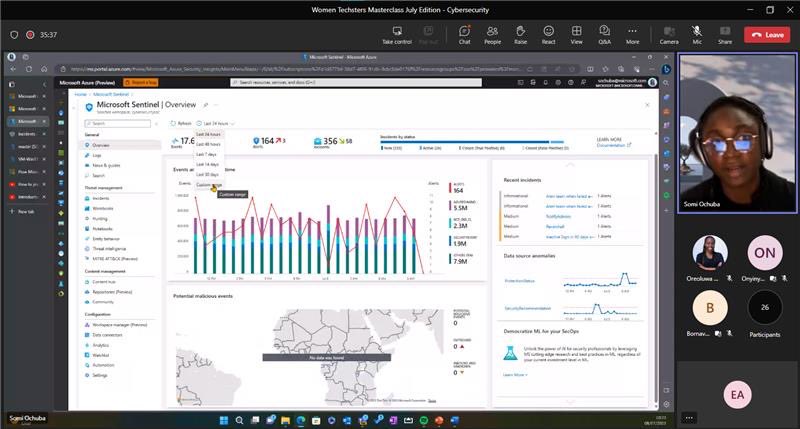Image resolution: width=800 pixels, height=429 pixels.
Task: Open Hunting under Threat management
Action: [x=100, y=218]
